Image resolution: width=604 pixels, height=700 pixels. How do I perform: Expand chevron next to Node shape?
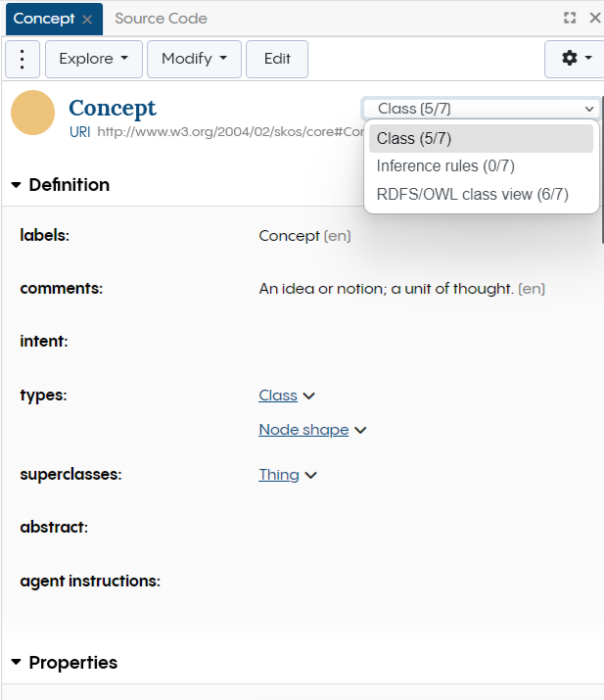tap(360, 431)
